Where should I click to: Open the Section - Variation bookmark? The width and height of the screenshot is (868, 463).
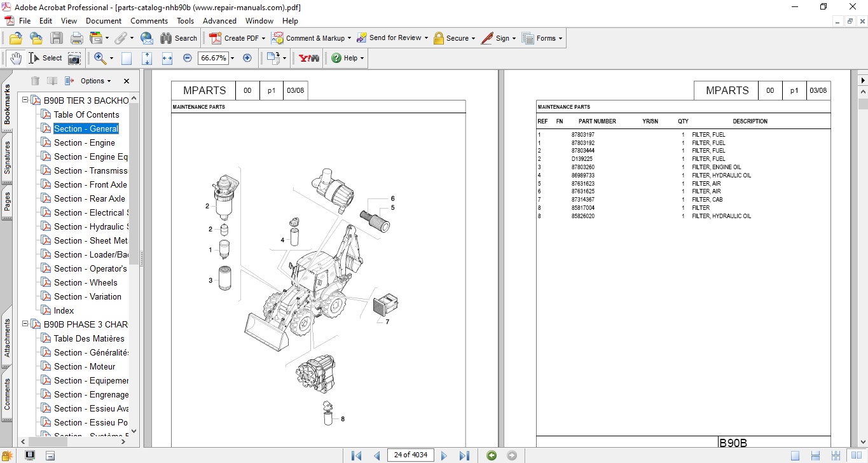pos(88,296)
